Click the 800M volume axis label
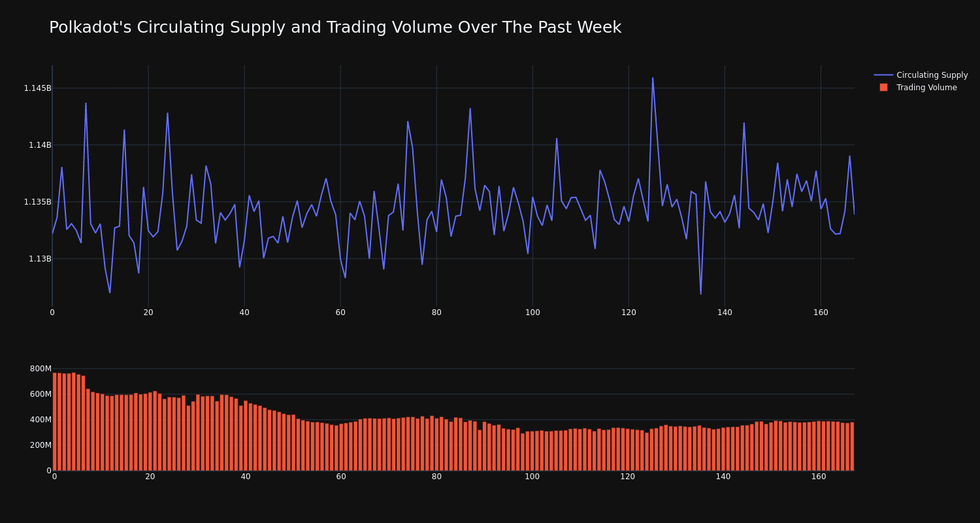 [41, 369]
